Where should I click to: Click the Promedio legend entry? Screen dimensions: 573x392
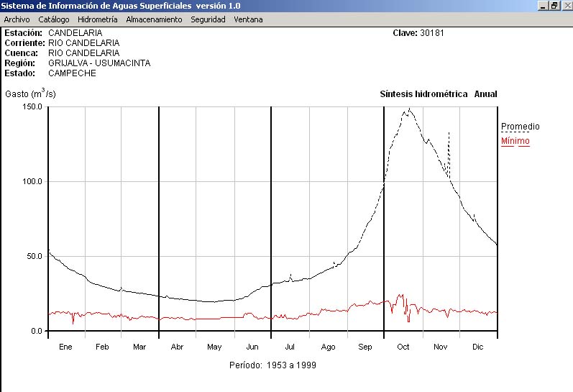520,127
